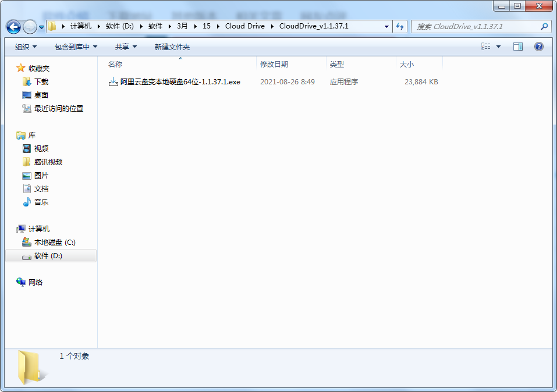Open 本地磁盘 (C:)
Image resolution: width=557 pixels, height=392 pixels.
pos(55,242)
